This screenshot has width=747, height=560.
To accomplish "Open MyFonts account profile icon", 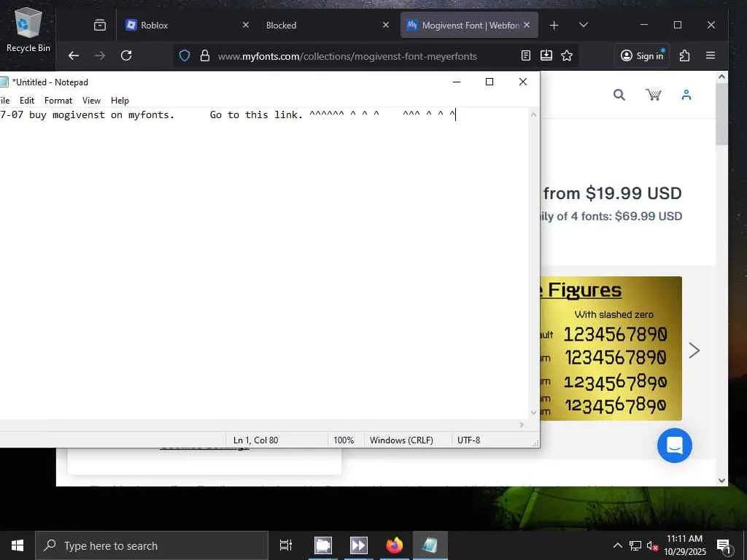I will click(x=686, y=95).
